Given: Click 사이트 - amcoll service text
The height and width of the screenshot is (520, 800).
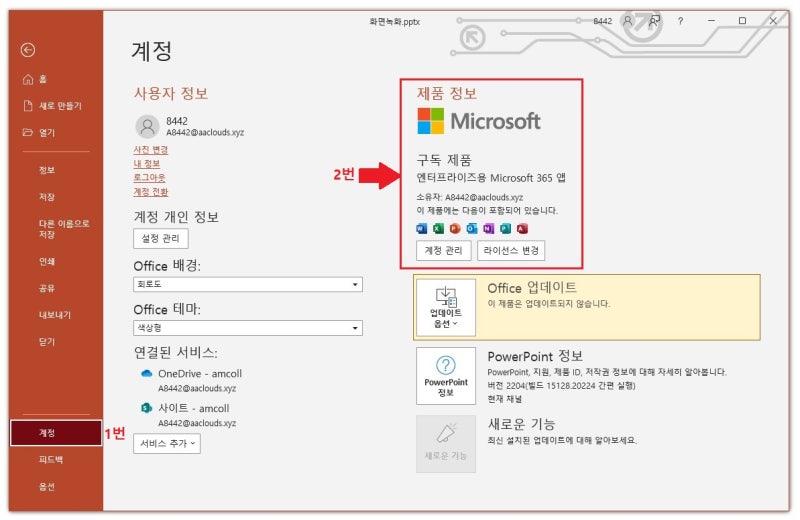Looking at the screenshot, I should pos(193,408).
